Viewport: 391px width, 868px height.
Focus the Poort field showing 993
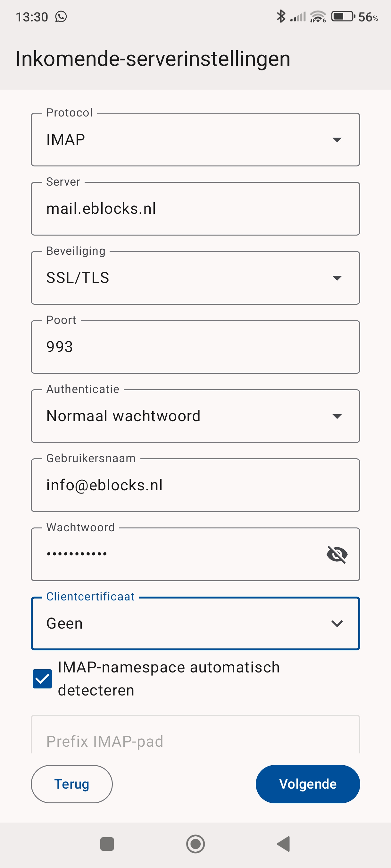(x=195, y=347)
